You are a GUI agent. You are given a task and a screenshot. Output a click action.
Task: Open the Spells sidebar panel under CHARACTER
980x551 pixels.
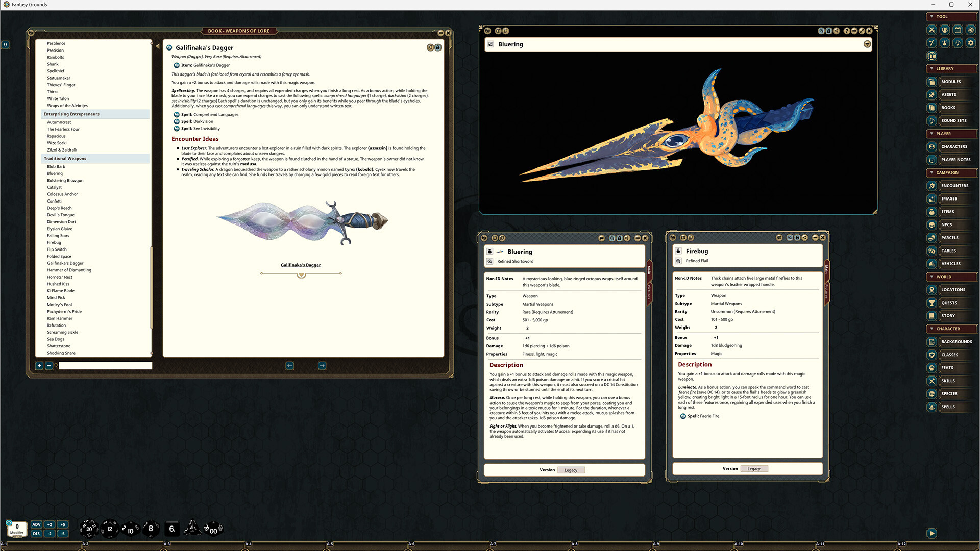pyautogui.click(x=948, y=407)
